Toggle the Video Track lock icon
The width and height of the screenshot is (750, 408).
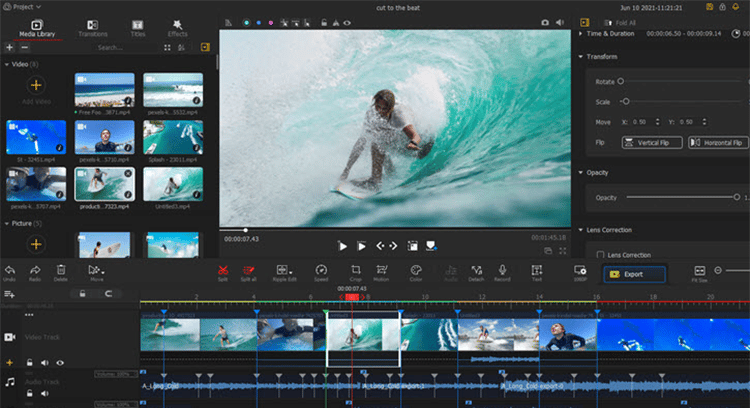pyautogui.click(x=30, y=362)
